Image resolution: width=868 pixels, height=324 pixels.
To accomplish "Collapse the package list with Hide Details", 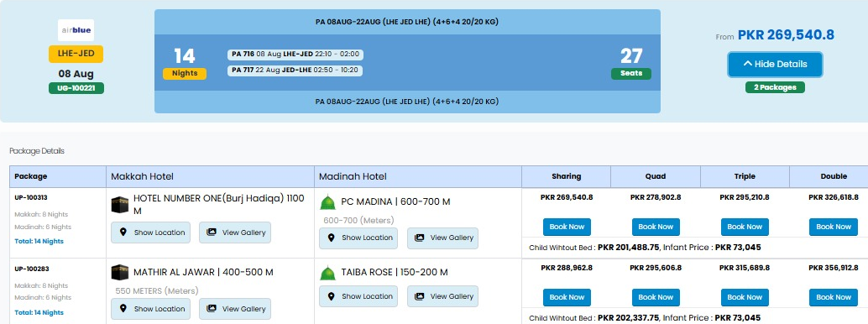I will point(775,65).
